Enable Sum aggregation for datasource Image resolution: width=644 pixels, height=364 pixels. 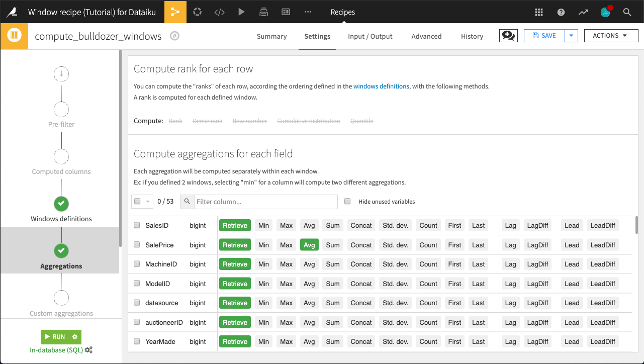tap(333, 303)
